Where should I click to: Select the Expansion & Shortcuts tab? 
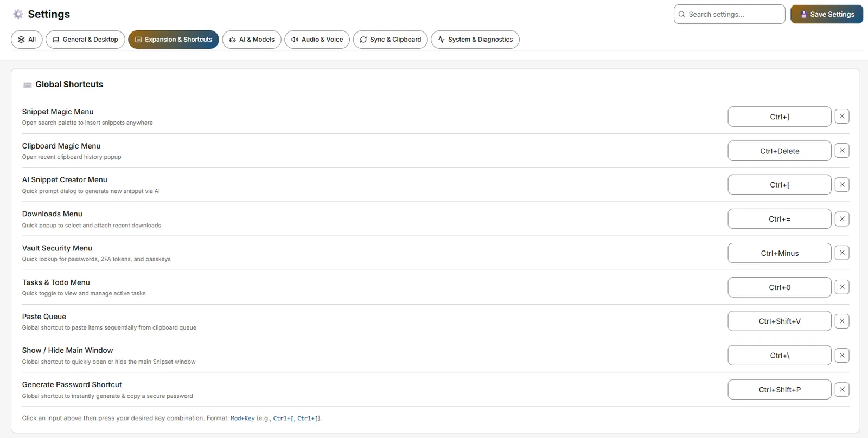pyautogui.click(x=174, y=40)
